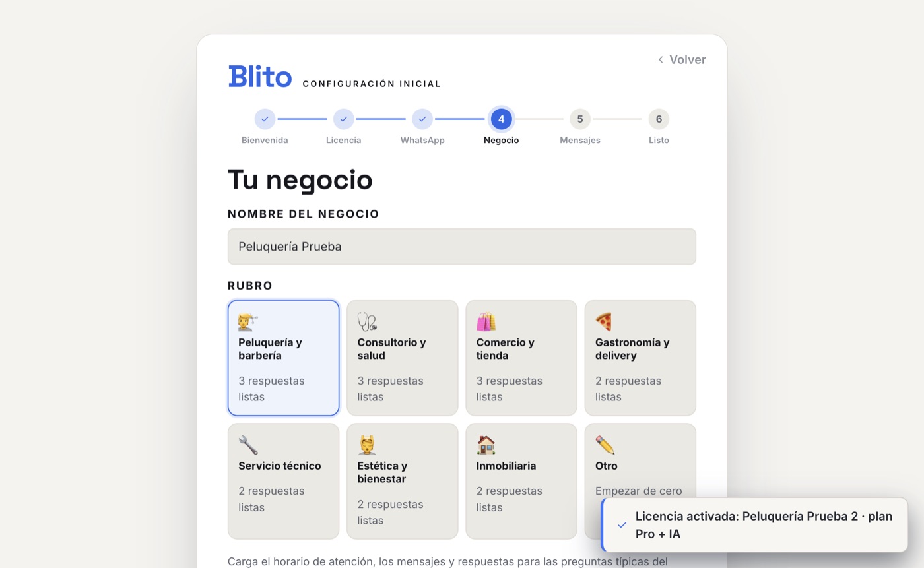This screenshot has height=568, width=924.
Task: Click the NOMBRE DEL NEGOCIO label
Action: point(304,214)
